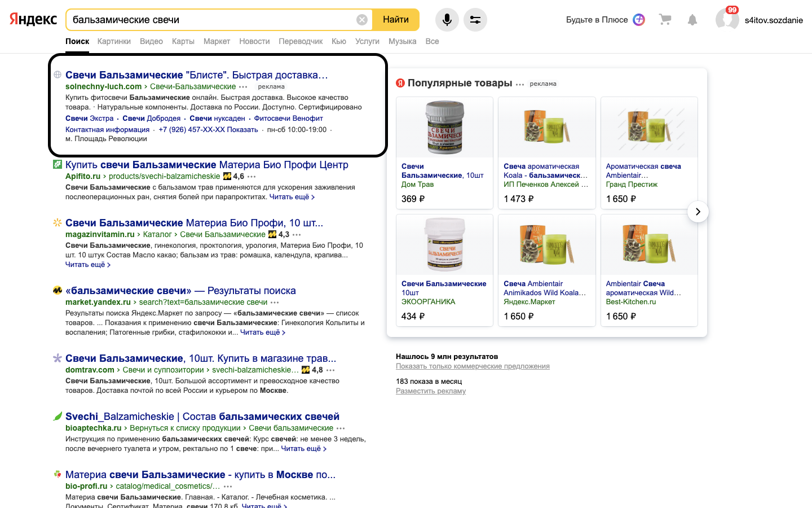The height and width of the screenshot is (508, 812).
Task: Open options menu beside solnechny-luch.com ad
Action: click(243, 87)
